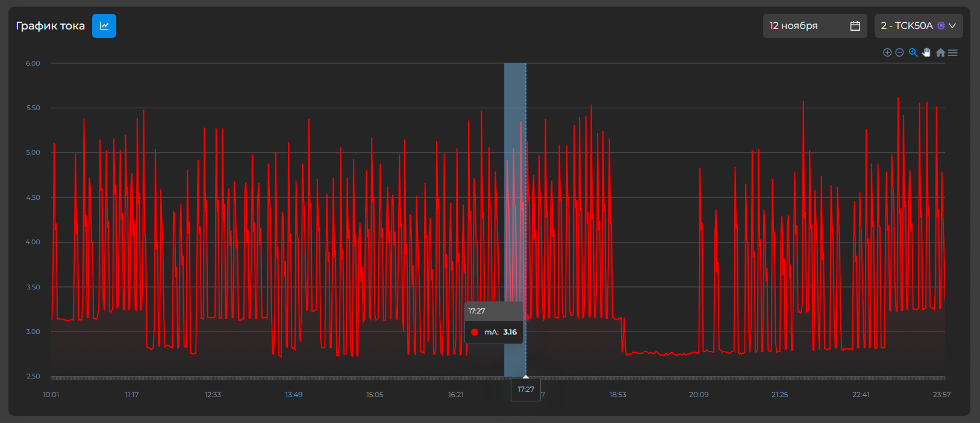Screen dimensions: 980x423
Task: Toggle the panning hand tool
Action: (926, 53)
